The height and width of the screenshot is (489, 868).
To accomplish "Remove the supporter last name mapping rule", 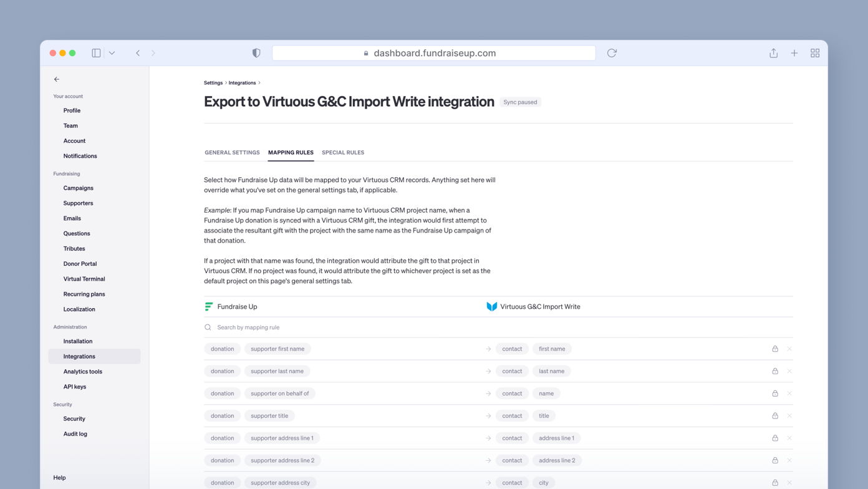I will [x=789, y=371].
